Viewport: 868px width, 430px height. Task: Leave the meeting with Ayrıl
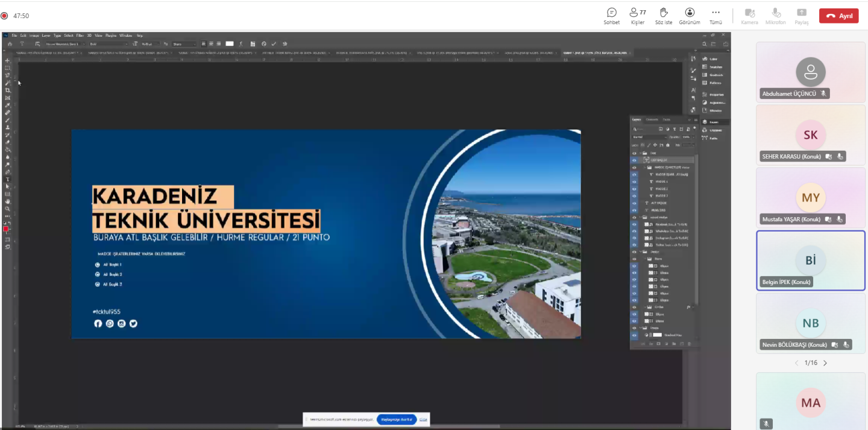[x=838, y=16]
